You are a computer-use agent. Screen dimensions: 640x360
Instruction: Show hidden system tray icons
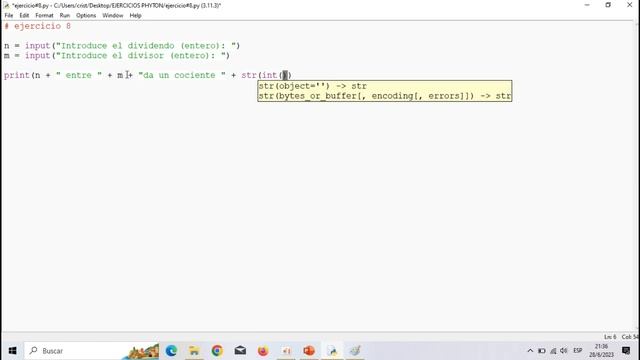click(530, 351)
